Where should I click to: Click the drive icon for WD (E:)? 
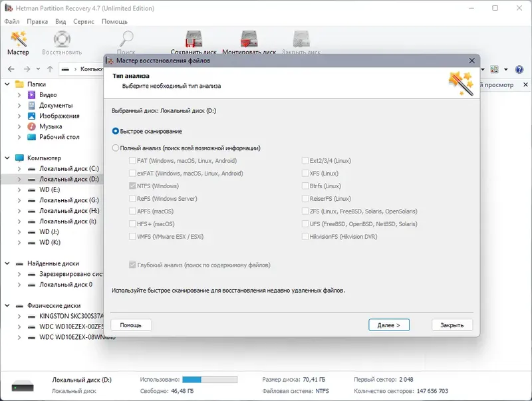[x=31, y=190]
